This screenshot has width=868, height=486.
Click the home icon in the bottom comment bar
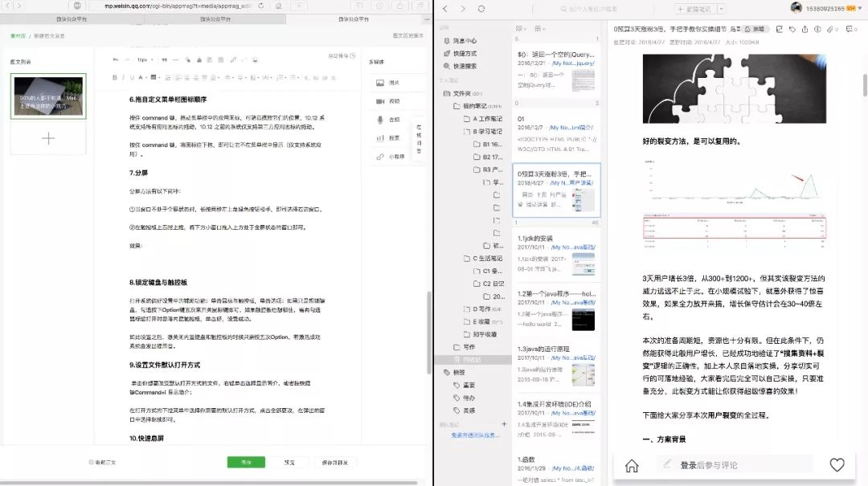click(633, 465)
